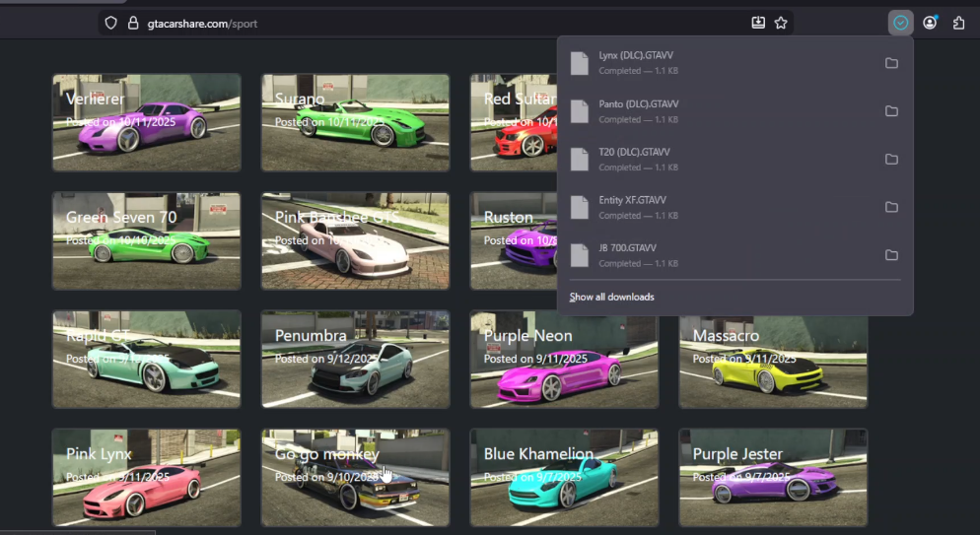Viewport: 980px width, 535px height.
Task: Click the install page icon in address bar
Action: click(x=758, y=23)
